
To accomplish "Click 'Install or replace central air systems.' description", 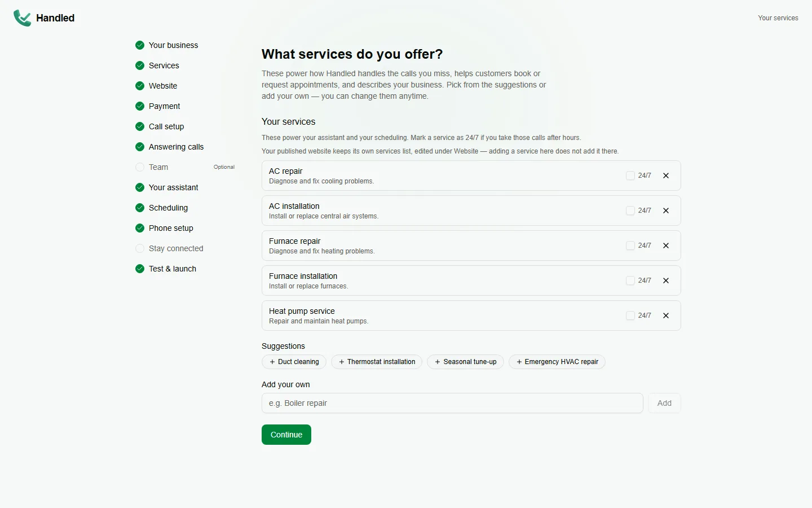I will (x=324, y=216).
